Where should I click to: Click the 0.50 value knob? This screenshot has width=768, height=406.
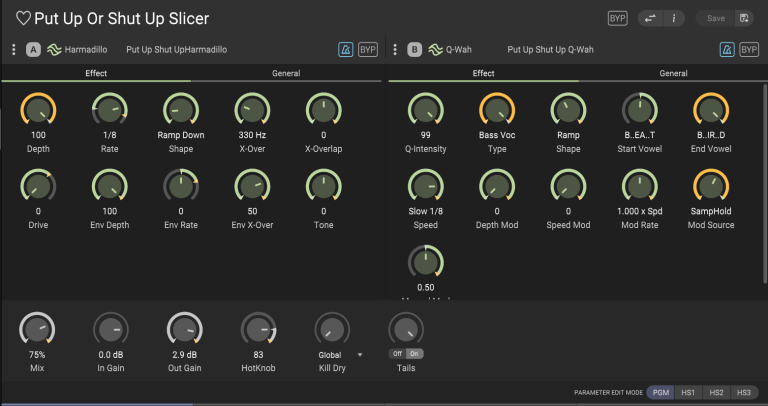[426, 263]
